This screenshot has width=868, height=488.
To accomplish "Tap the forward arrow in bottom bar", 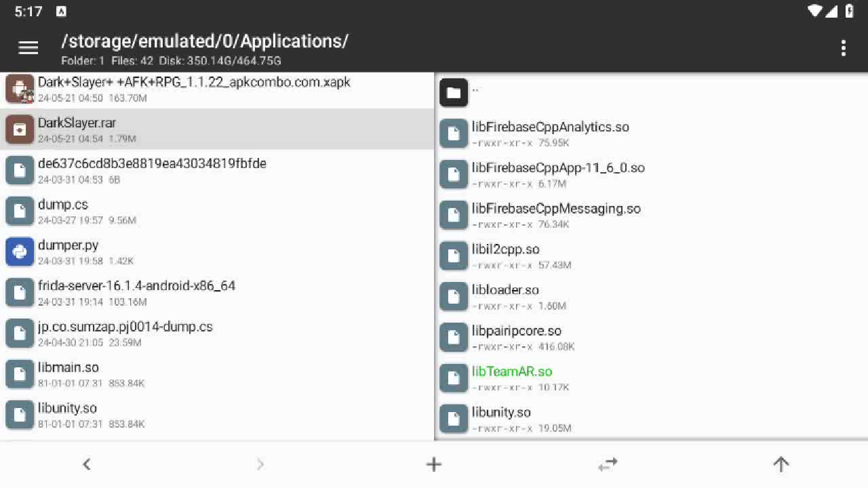I will coord(260,464).
